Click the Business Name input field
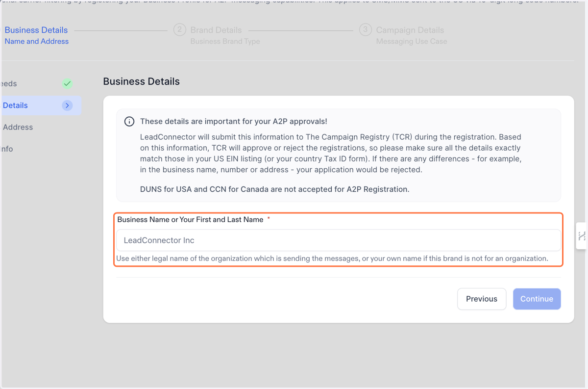Screen dimensions: 588x389 (339, 240)
